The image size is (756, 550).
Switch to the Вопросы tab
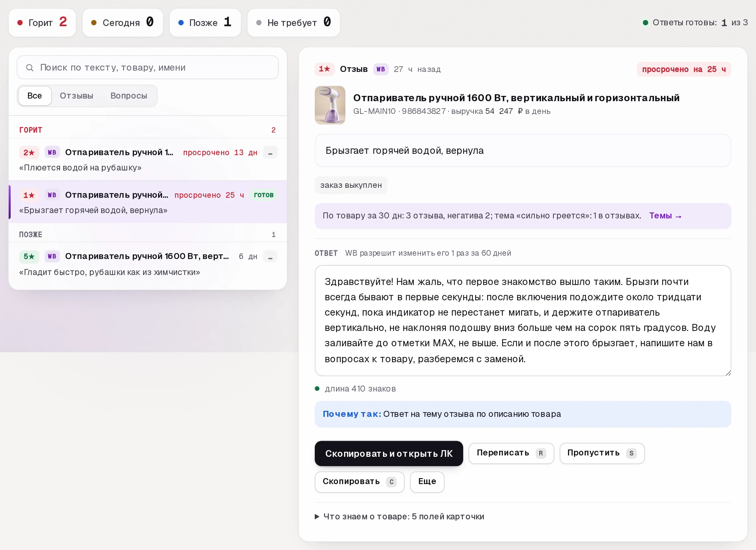click(x=129, y=96)
